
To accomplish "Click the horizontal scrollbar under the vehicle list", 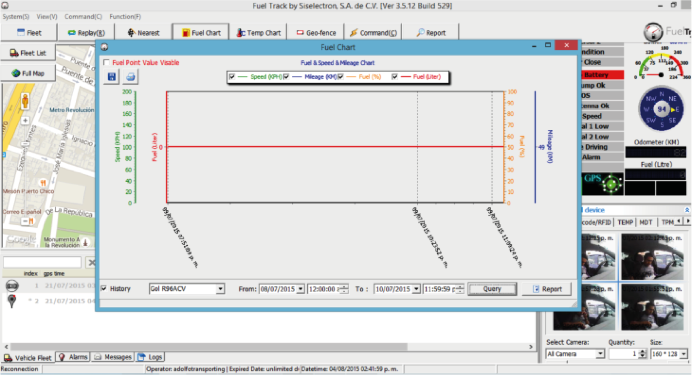I will [x=268, y=347].
